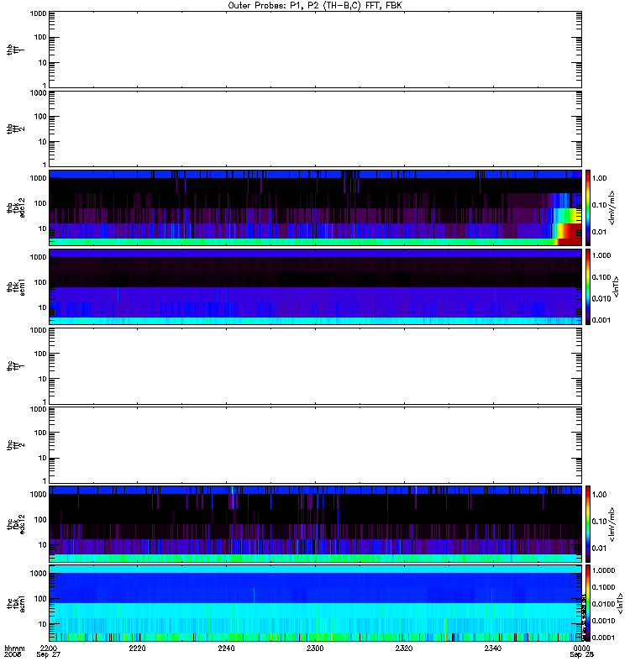Click the thb fbk edc12 color bar
This screenshot has height=672, width=630.
(588, 207)
